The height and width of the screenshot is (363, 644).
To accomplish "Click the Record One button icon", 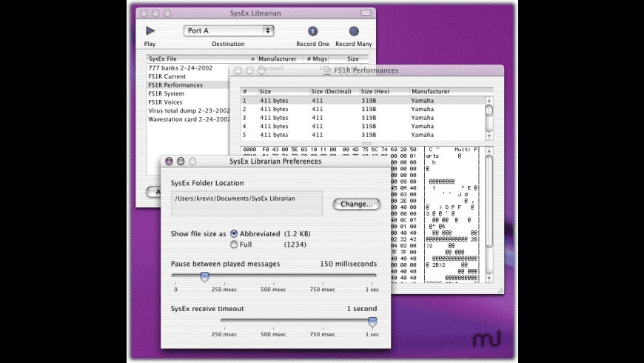I will (x=312, y=31).
